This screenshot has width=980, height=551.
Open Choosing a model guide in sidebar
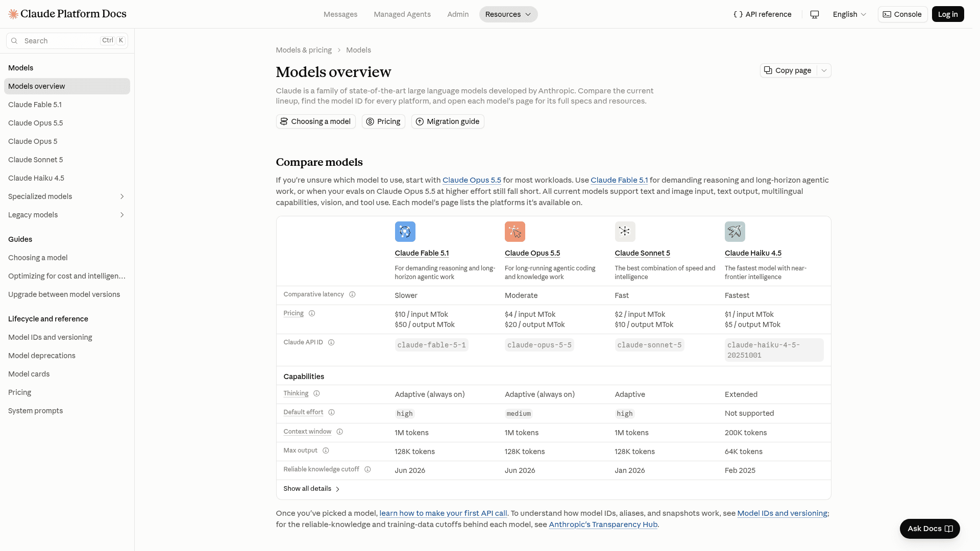click(x=67, y=258)
